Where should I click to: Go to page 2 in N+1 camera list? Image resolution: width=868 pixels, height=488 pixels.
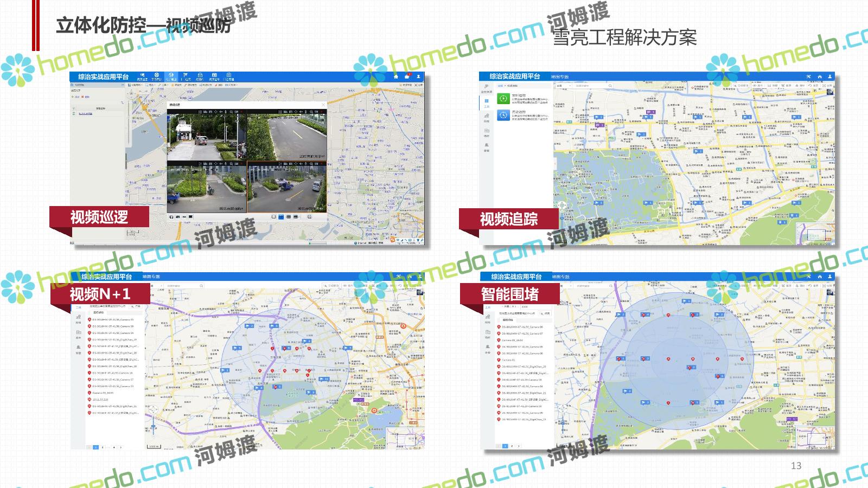[x=103, y=447]
